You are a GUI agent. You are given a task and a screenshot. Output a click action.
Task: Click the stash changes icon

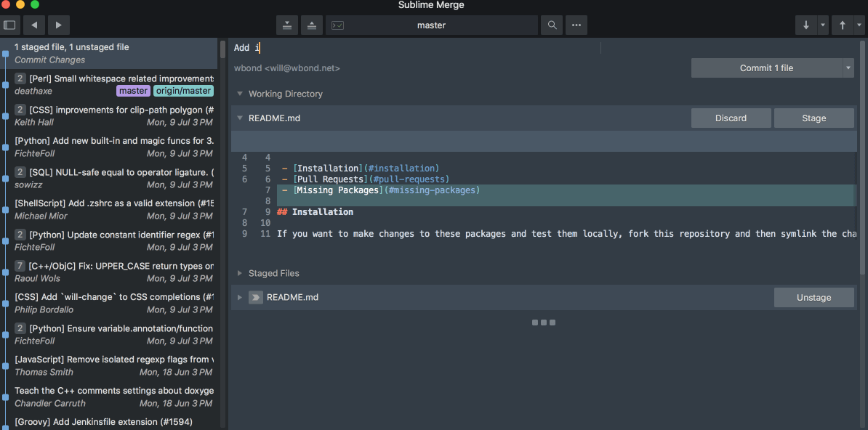point(287,25)
